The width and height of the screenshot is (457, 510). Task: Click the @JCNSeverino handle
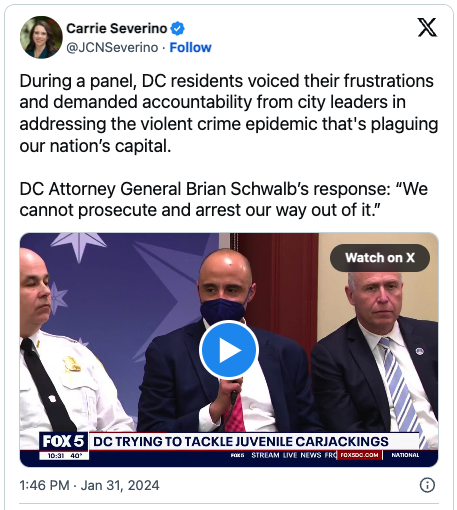tap(112, 48)
